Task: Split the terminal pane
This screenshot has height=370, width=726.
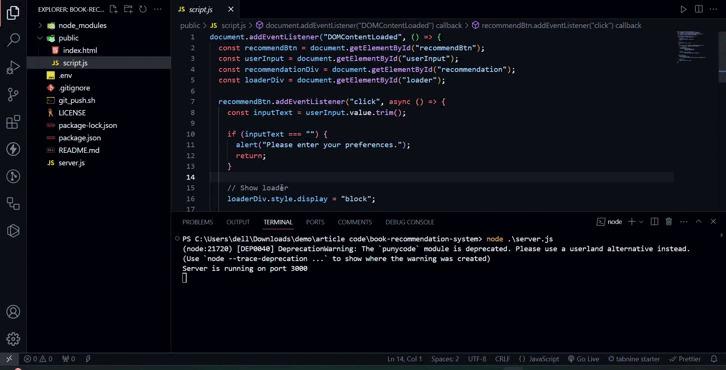Action: (x=654, y=222)
